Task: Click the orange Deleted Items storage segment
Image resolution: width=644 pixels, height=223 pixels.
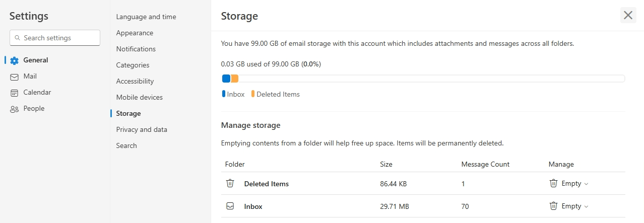Action: [234, 79]
